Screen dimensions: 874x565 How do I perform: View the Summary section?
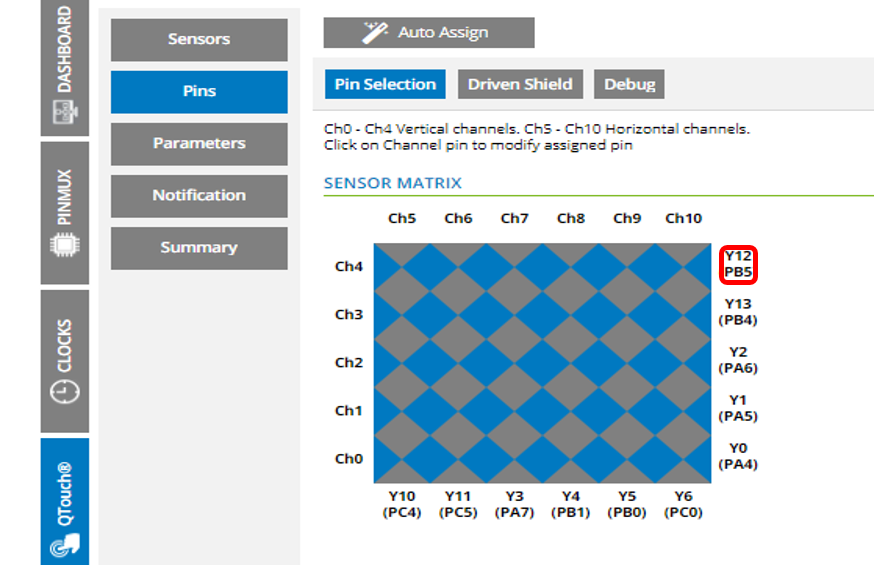[199, 247]
